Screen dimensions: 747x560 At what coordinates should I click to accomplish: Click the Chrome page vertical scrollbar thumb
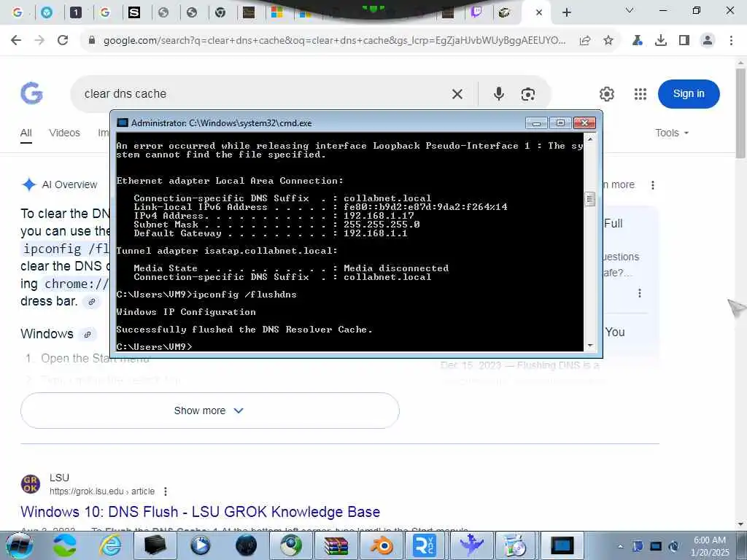(x=741, y=113)
